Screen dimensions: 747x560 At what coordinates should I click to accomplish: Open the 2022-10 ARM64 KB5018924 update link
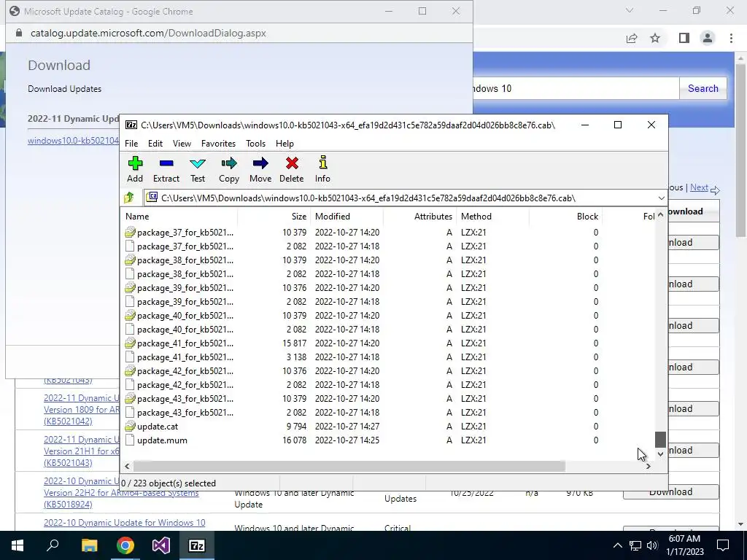pyautogui.click(x=121, y=492)
